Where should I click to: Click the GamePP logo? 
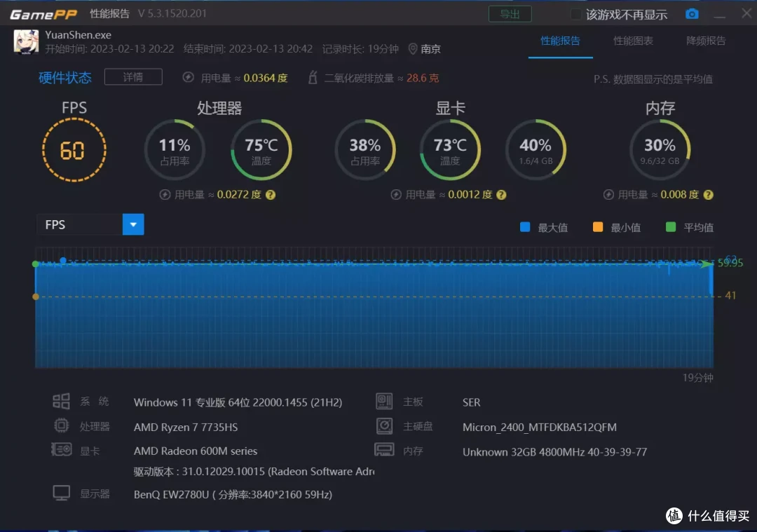pyautogui.click(x=43, y=15)
